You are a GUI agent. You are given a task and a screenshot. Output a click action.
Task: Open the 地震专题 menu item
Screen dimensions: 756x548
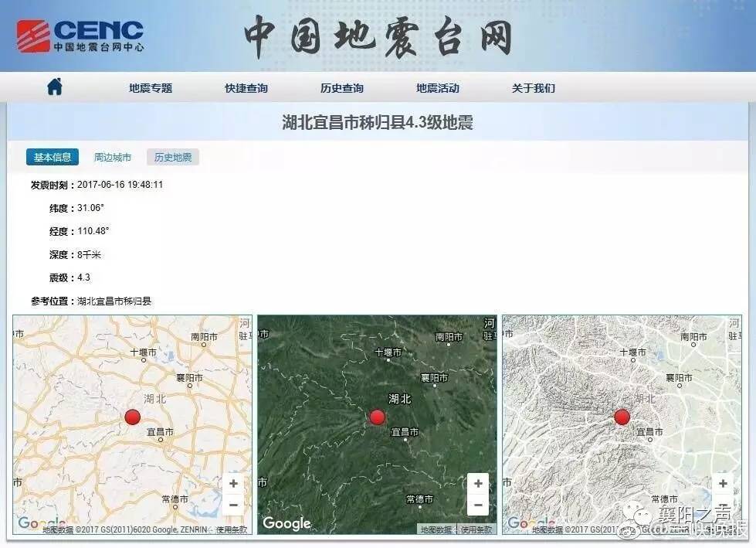[x=150, y=87]
